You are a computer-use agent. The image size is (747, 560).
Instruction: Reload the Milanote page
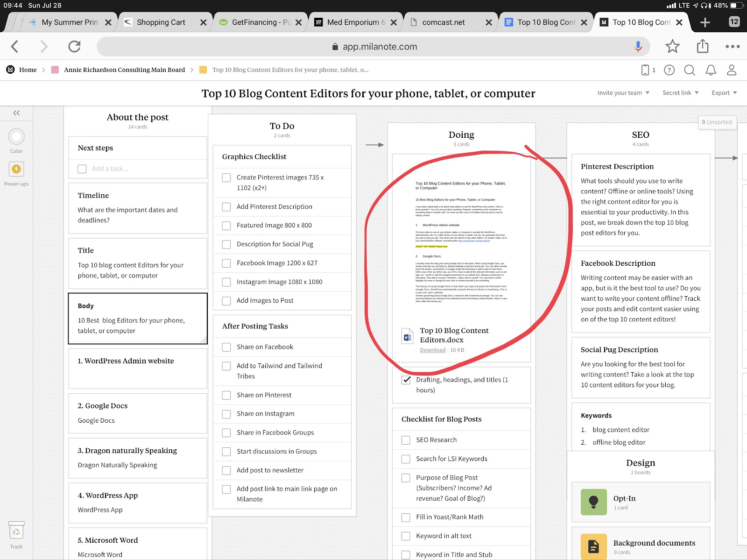74,46
